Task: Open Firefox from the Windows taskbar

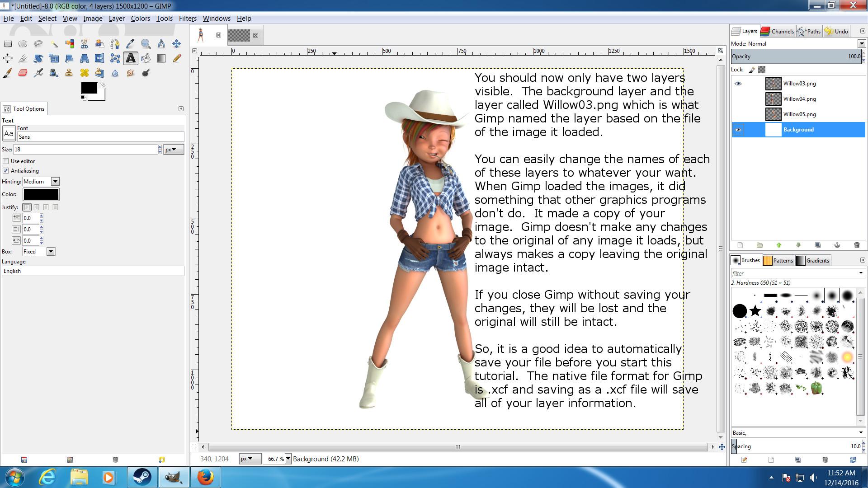Action: pos(205,477)
